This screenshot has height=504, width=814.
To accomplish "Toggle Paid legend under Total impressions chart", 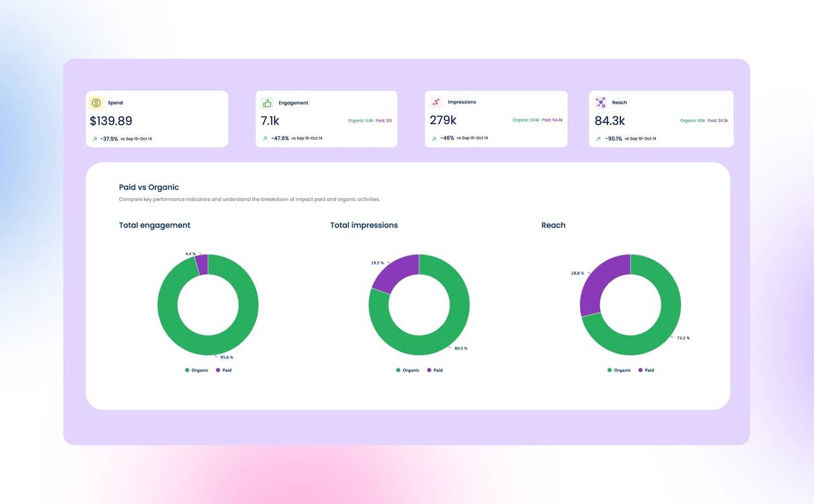I will (x=435, y=370).
